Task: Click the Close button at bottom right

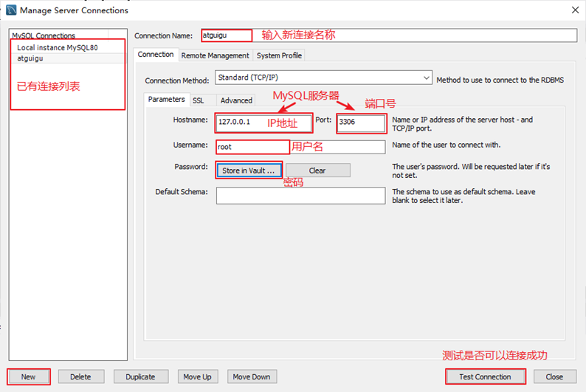Action: pyautogui.click(x=554, y=376)
